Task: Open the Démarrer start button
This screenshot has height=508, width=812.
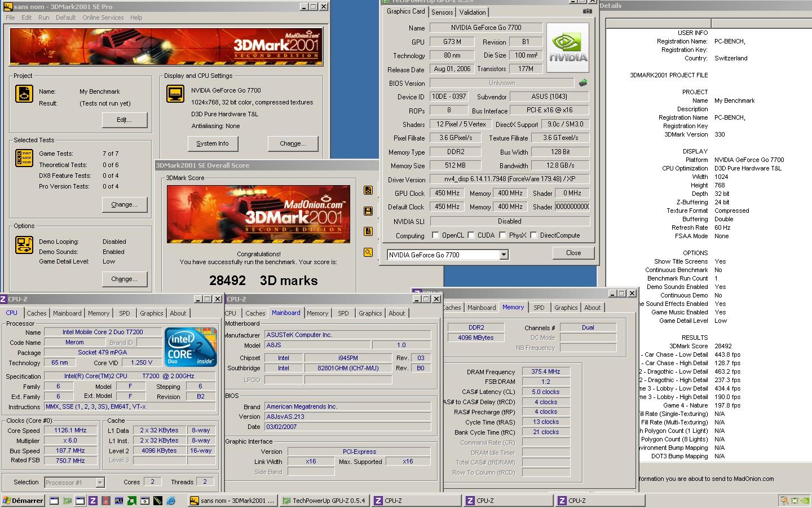Action: (x=23, y=501)
